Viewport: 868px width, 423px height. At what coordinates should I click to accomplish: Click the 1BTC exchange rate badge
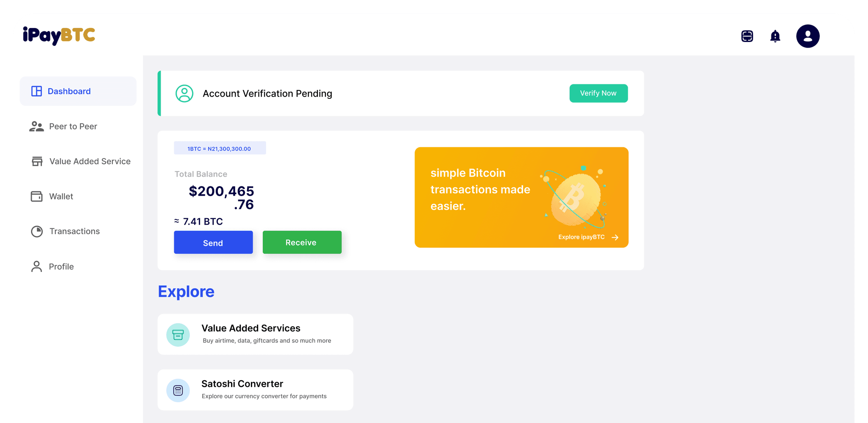tap(220, 148)
